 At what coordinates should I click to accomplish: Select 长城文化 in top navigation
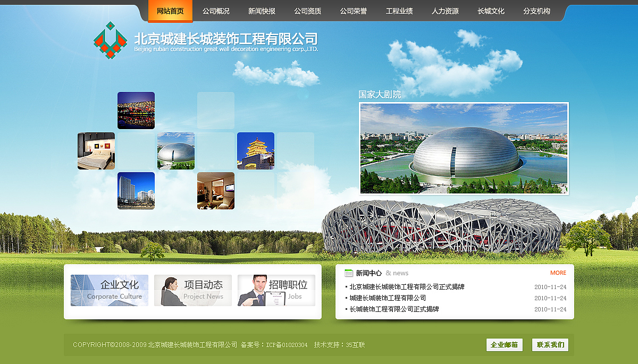491,11
